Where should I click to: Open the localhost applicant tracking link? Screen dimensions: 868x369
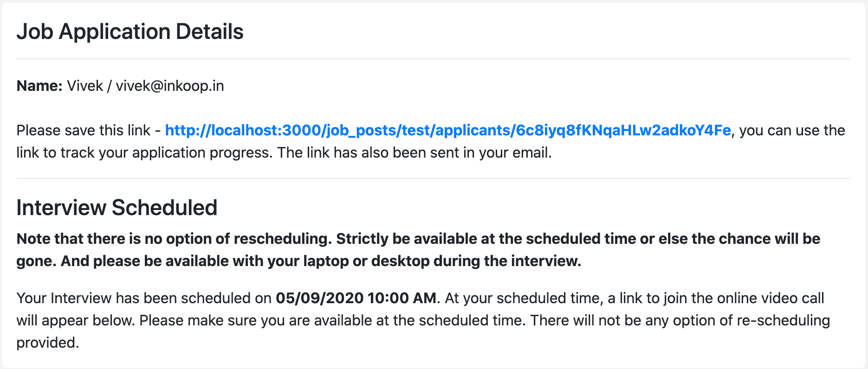[448, 130]
